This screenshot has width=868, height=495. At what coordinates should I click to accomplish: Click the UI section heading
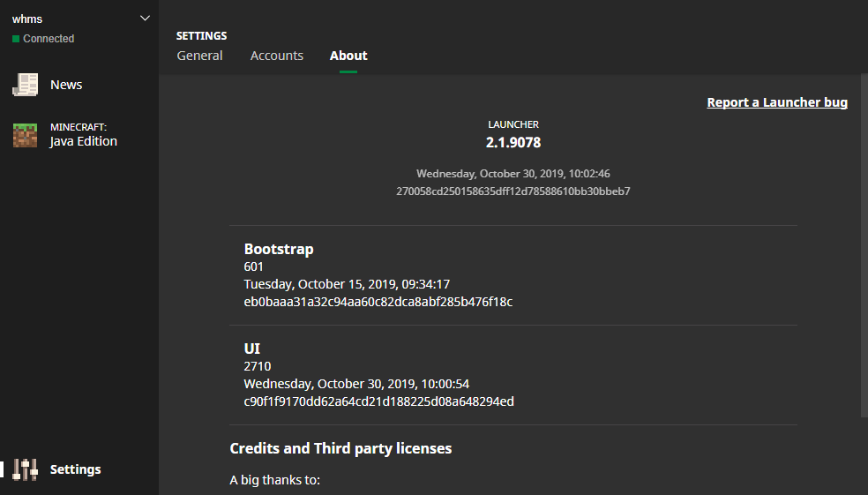[252, 349]
